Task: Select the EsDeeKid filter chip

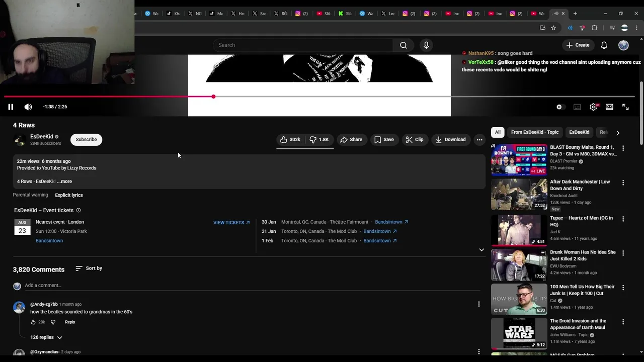Action: point(579,132)
